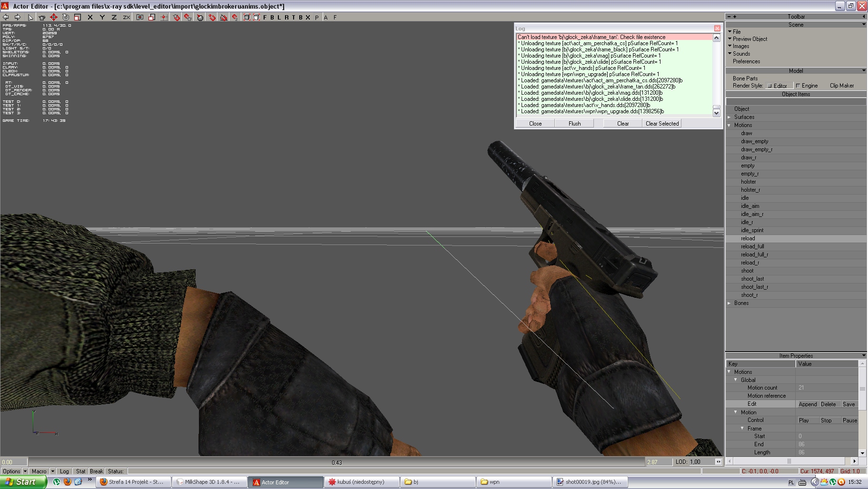Click the angle snap icon

click(223, 17)
